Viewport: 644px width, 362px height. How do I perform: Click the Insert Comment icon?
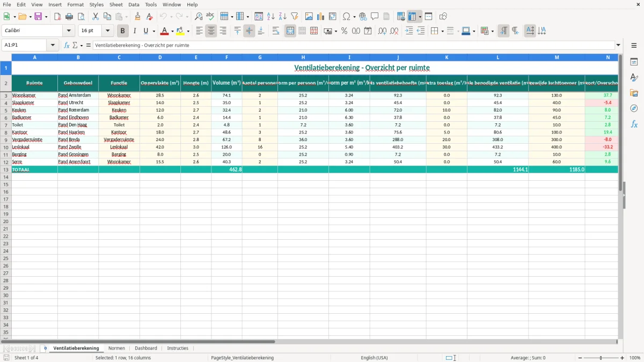pos(375,17)
